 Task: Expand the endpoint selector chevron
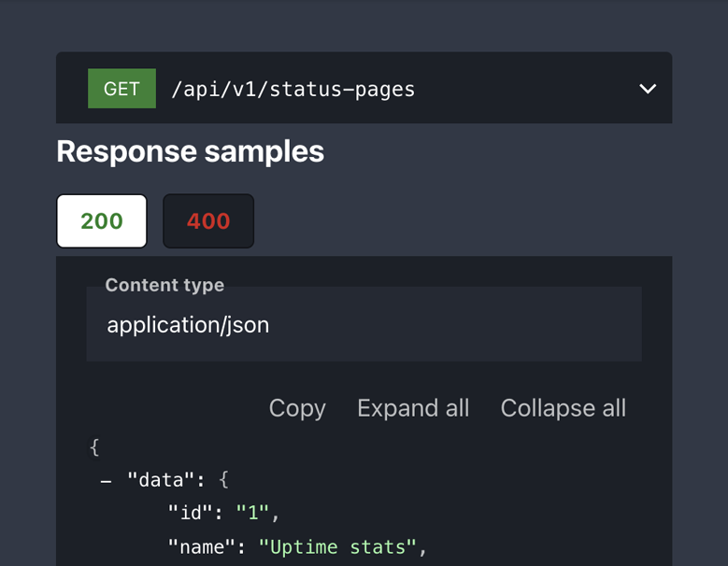[x=647, y=89]
